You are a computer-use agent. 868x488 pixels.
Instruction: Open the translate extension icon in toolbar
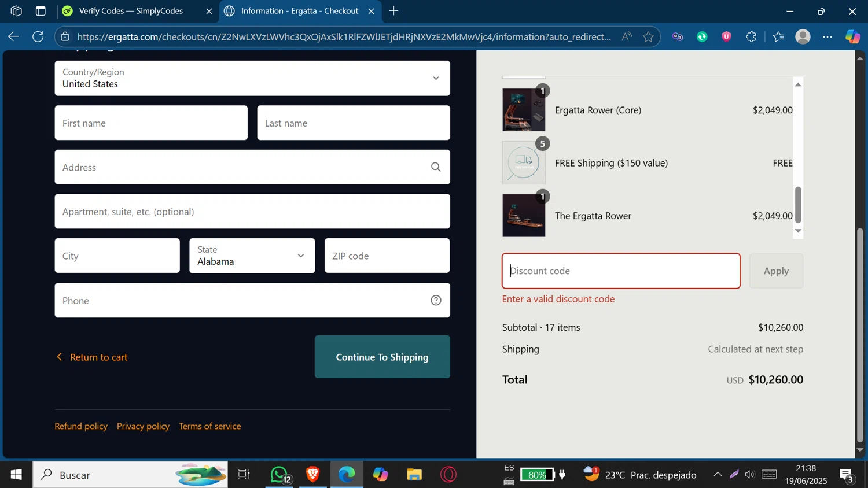[x=678, y=37]
